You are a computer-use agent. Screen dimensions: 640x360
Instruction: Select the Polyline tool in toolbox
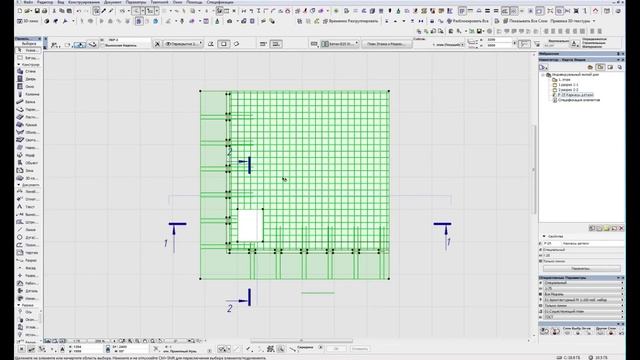click(28, 245)
